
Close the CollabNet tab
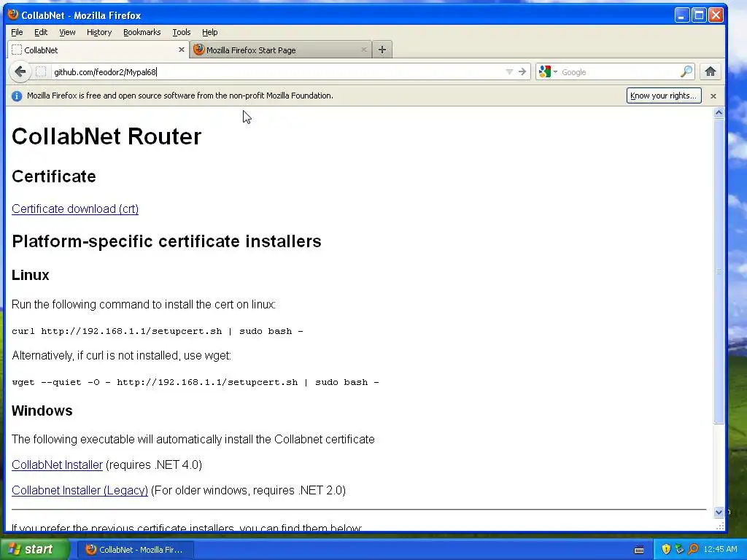pyautogui.click(x=181, y=50)
